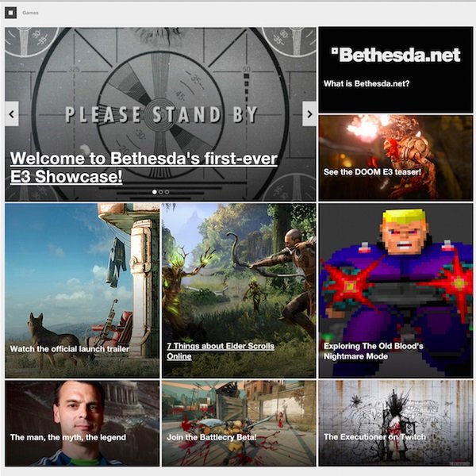
Task: View the DOOM E3 teaser tile
Action: pyautogui.click(x=396, y=158)
